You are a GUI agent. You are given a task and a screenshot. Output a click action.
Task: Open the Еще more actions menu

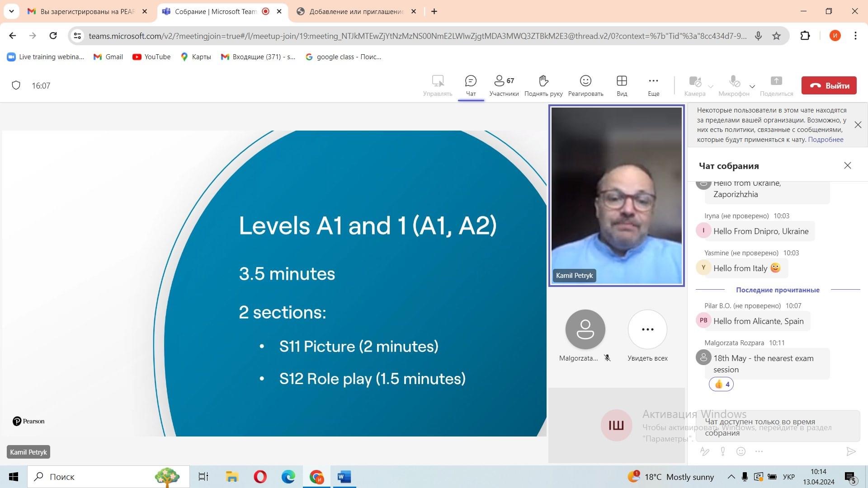click(653, 86)
